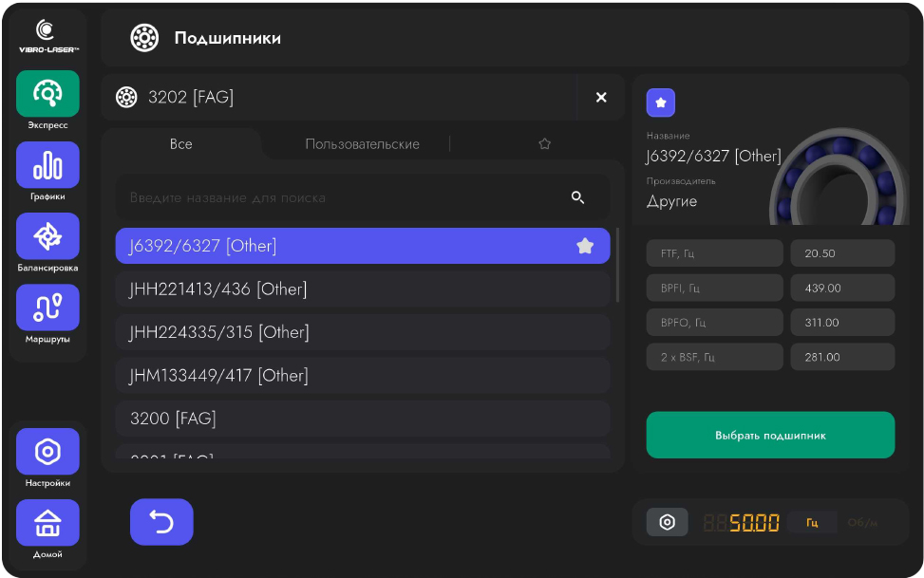The width and height of the screenshot is (924, 578).
Task: Select the J6392/6327 [Other] list row
Action: point(363,246)
